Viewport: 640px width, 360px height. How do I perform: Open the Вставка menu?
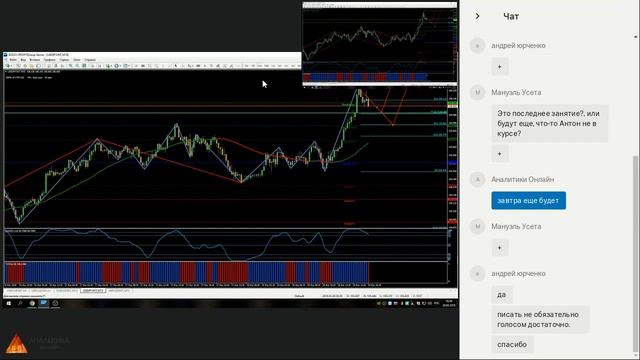click(x=35, y=60)
